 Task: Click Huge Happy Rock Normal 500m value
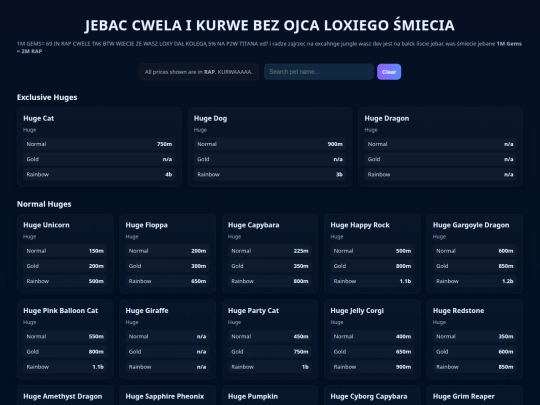(403, 251)
